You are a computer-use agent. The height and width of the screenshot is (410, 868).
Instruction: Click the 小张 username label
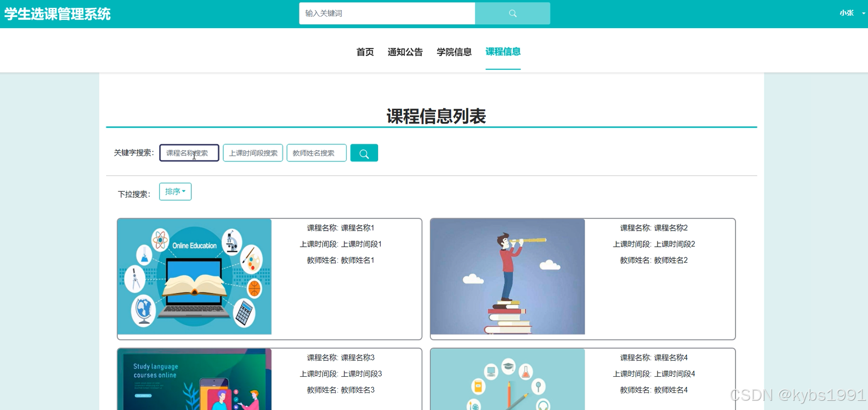(846, 13)
